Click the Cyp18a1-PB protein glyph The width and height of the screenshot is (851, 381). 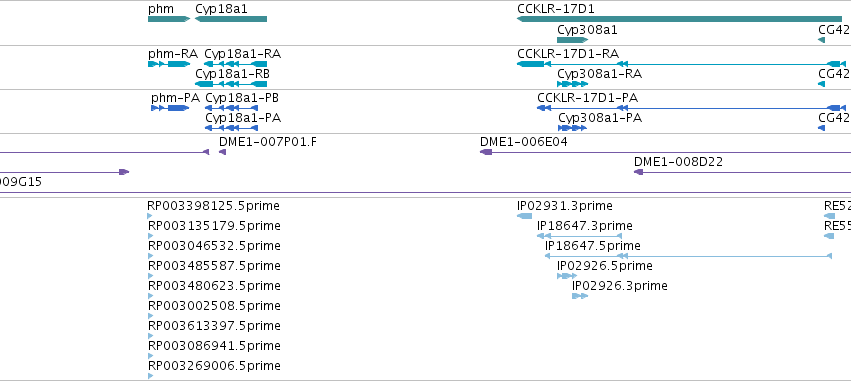click(232, 107)
